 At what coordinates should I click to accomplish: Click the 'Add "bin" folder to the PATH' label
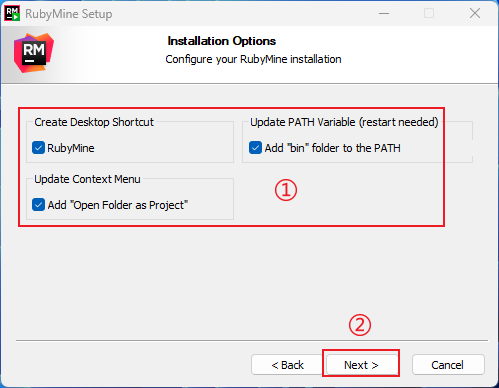coord(332,148)
